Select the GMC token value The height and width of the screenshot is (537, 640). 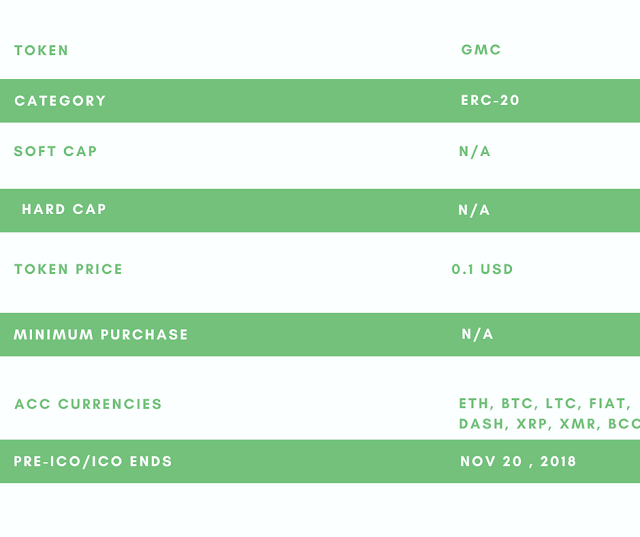(481, 50)
